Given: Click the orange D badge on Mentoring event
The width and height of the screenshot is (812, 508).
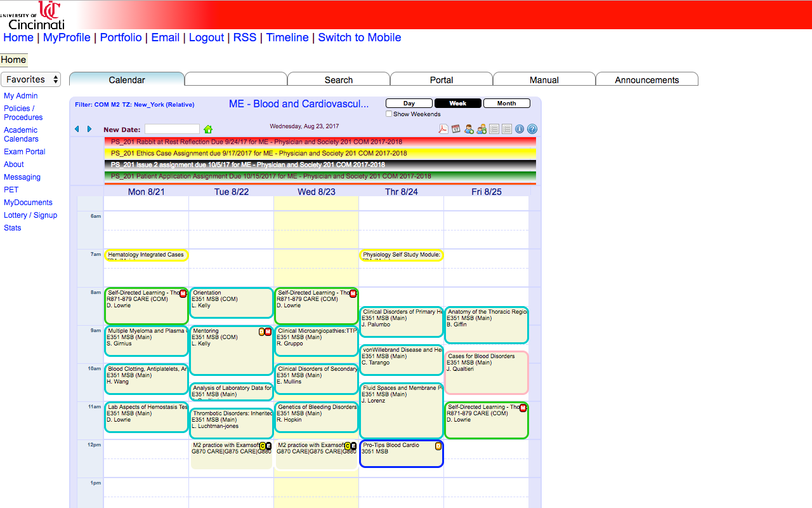Looking at the screenshot, I should click(261, 331).
